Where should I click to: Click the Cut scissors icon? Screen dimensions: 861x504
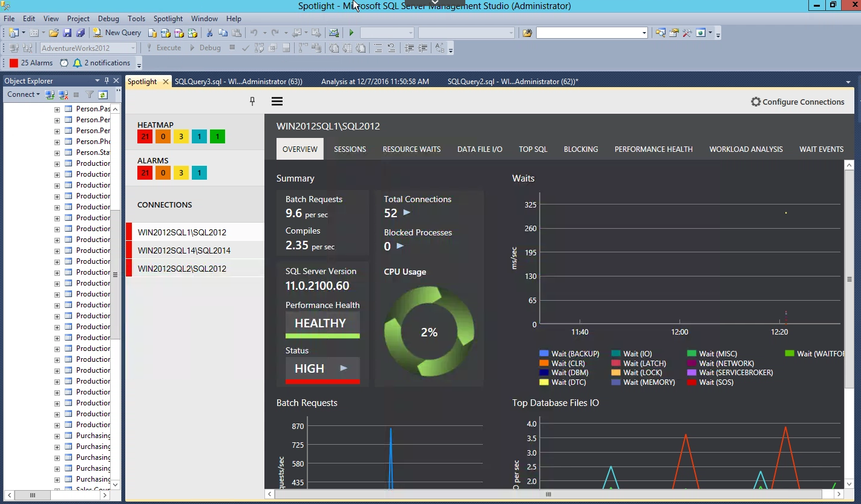[x=209, y=33]
